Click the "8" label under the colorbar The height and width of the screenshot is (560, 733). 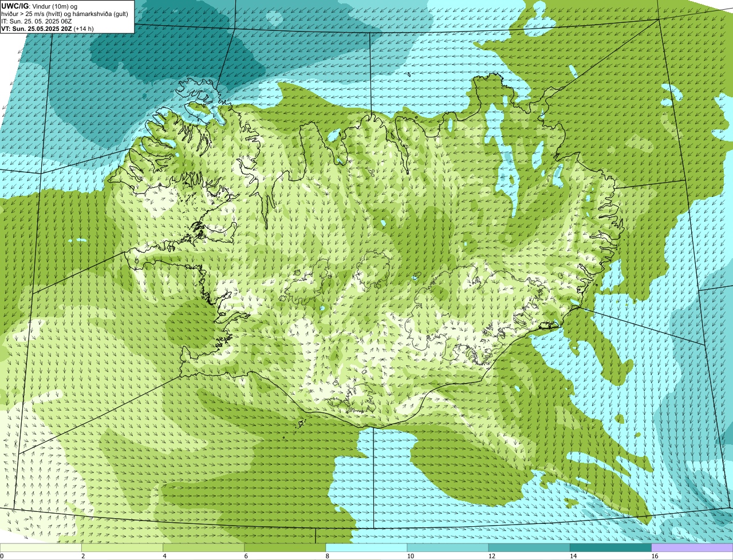pos(327,556)
